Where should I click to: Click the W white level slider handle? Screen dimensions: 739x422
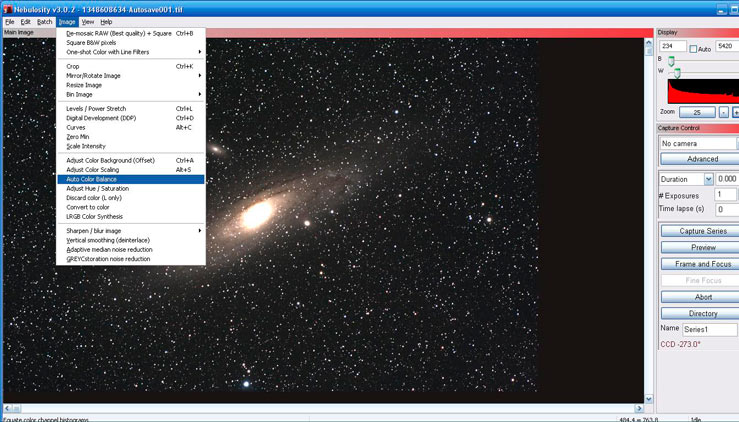(677, 73)
